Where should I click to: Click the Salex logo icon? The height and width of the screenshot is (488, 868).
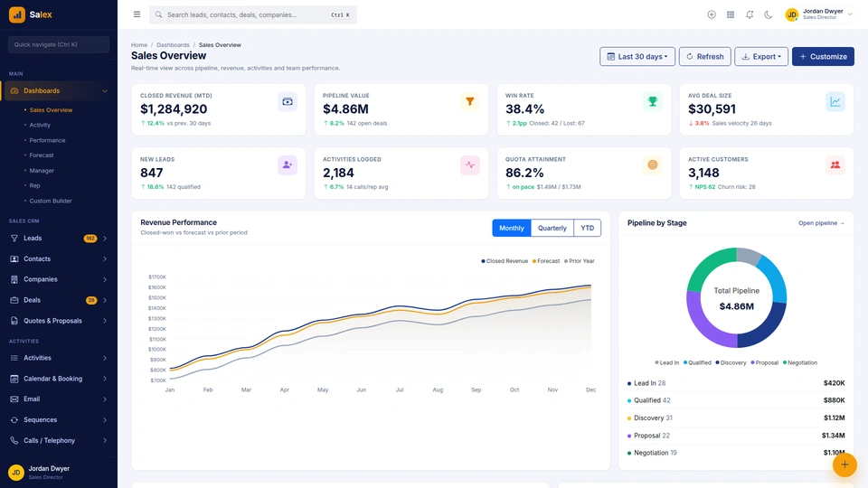pyautogui.click(x=16, y=15)
